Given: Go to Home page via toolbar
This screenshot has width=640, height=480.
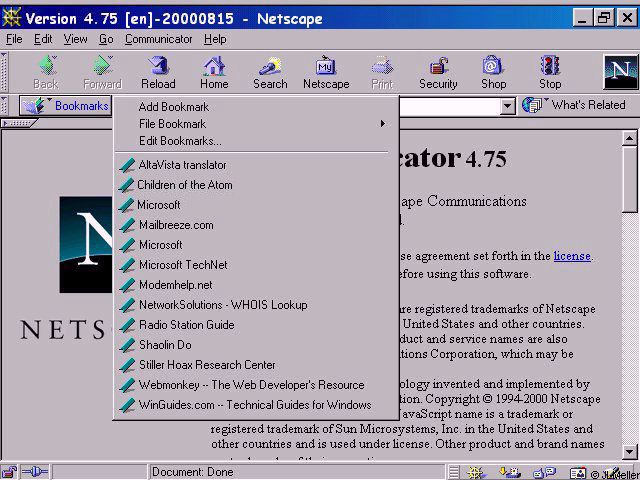Looking at the screenshot, I should coord(214,72).
